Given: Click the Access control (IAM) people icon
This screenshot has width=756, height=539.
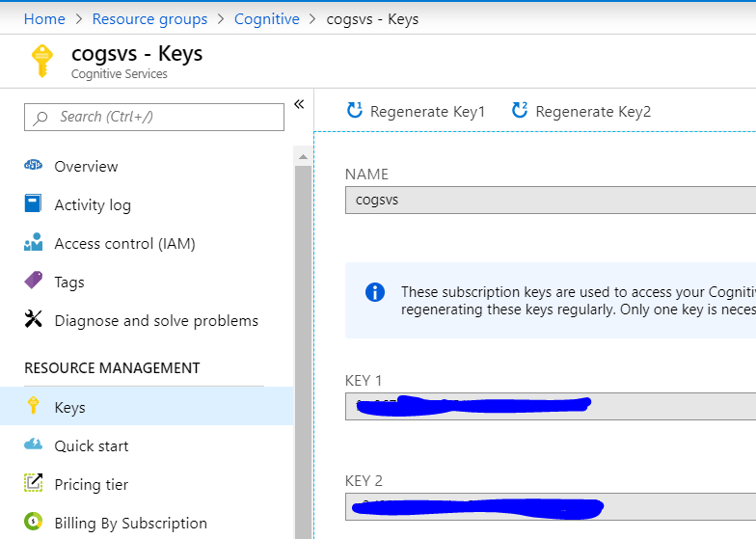Looking at the screenshot, I should (34, 243).
